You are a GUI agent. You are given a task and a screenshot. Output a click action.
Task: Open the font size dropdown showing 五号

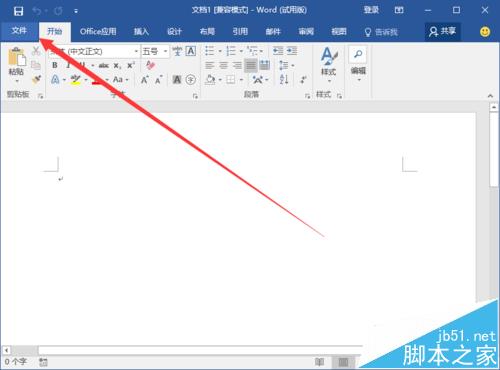pyautogui.click(x=165, y=51)
